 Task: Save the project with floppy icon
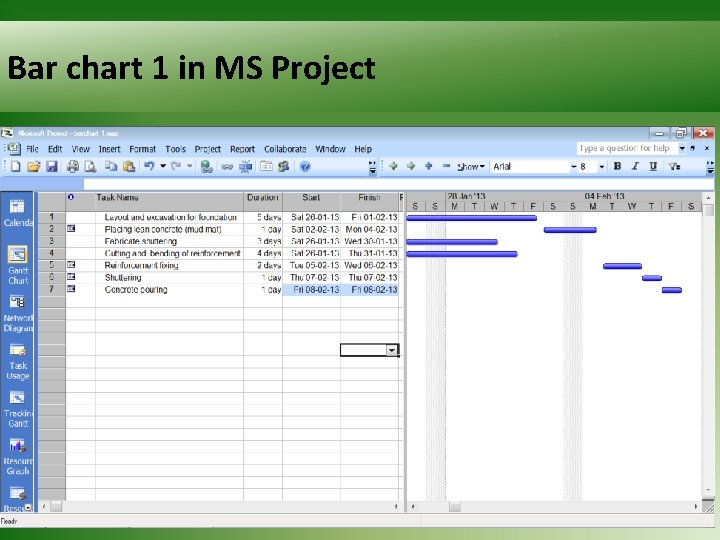[x=51, y=166]
